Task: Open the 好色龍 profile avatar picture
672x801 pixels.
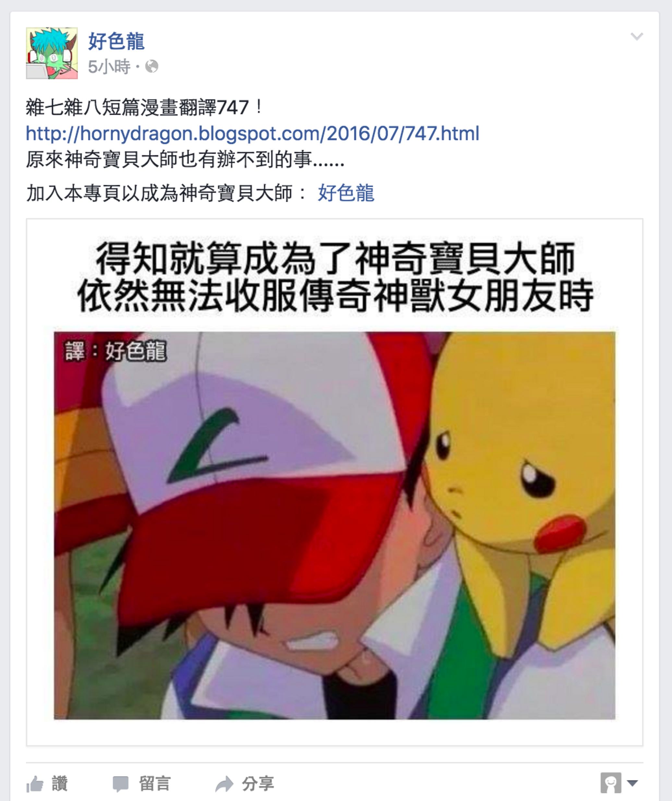Action: pos(52,53)
